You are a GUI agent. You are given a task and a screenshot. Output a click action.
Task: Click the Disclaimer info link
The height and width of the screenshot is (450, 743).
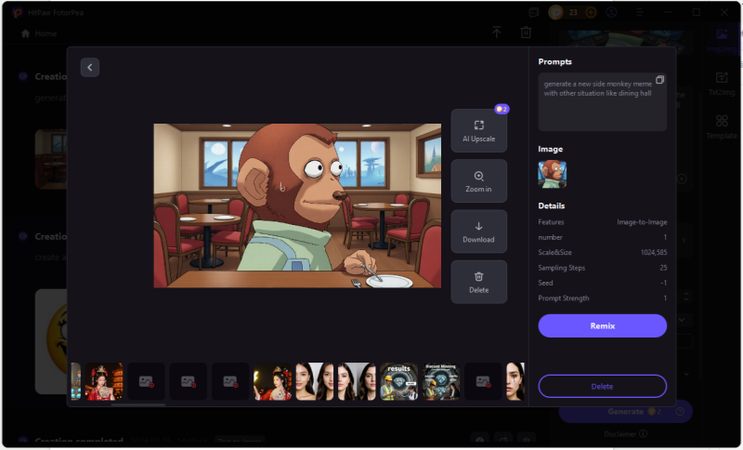point(625,434)
